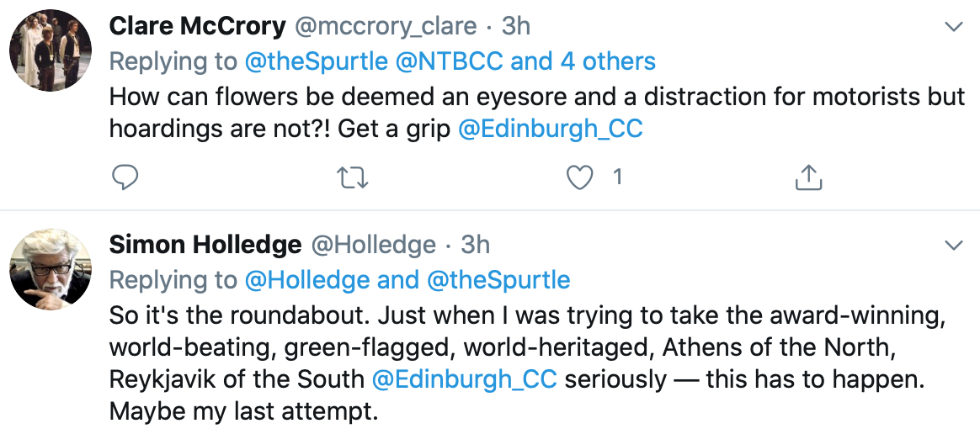The image size is (980, 434).
Task: Open Clare McCrory's tweet options chevron
Action: [953, 27]
